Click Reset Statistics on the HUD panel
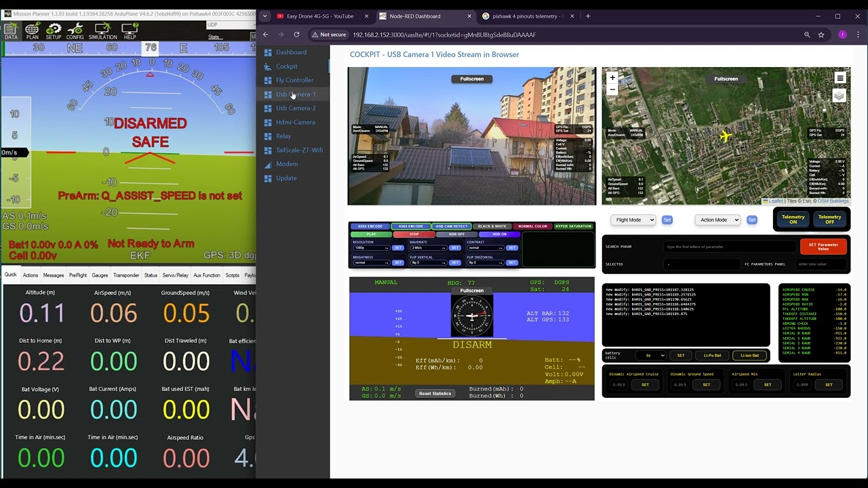 435,394
